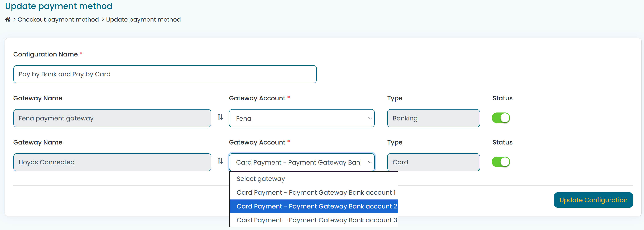
Task: Click the reorder arrows beside Lloyds Connected
Action: click(220, 161)
